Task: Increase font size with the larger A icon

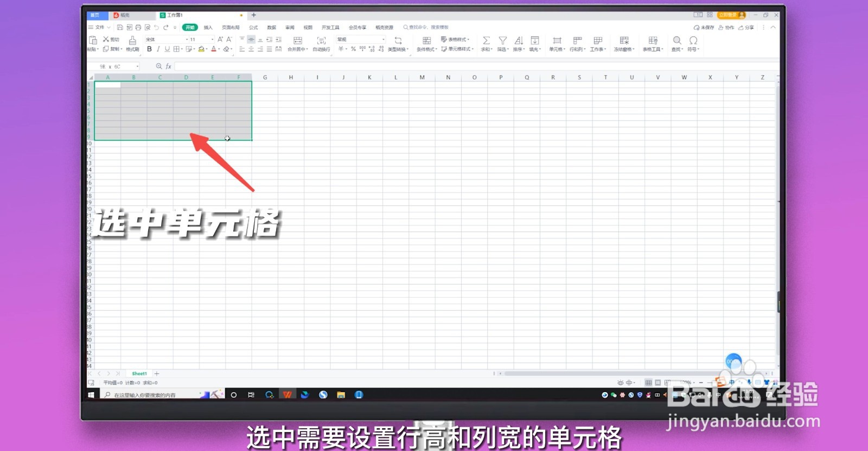Action: point(220,39)
